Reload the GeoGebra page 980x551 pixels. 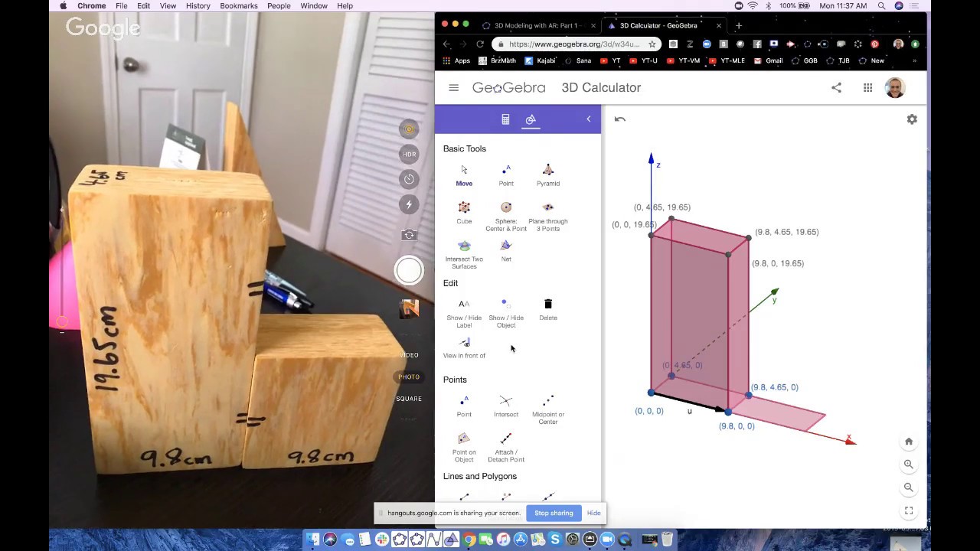pos(480,44)
